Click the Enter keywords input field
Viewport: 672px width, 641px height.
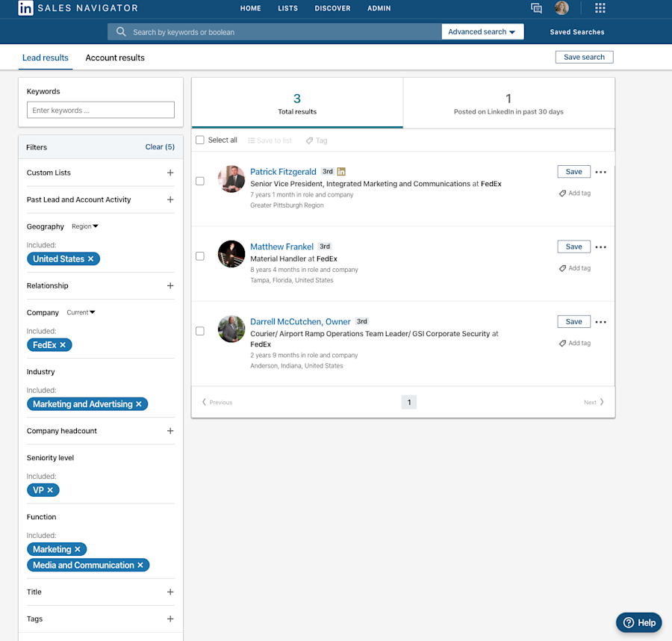(x=101, y=110)
